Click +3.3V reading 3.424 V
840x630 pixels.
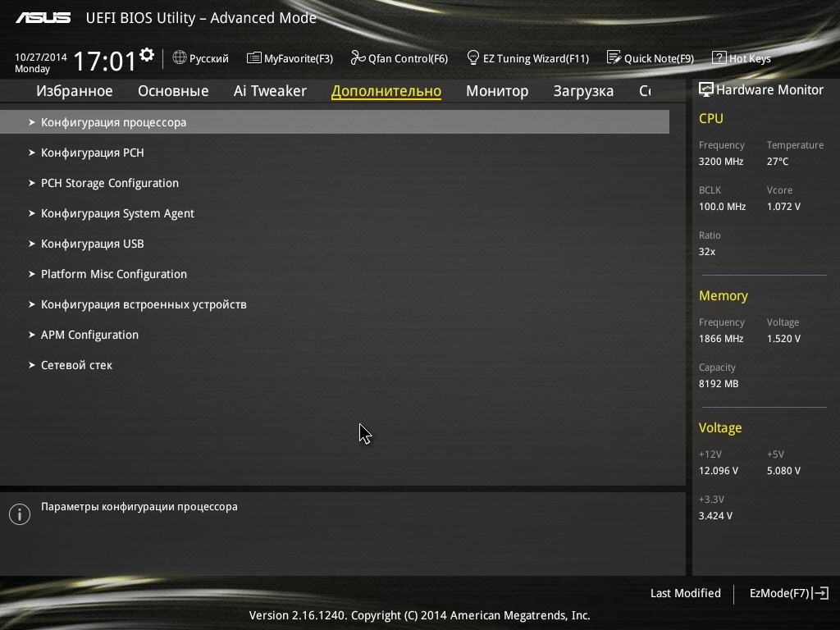pos(715,515)
